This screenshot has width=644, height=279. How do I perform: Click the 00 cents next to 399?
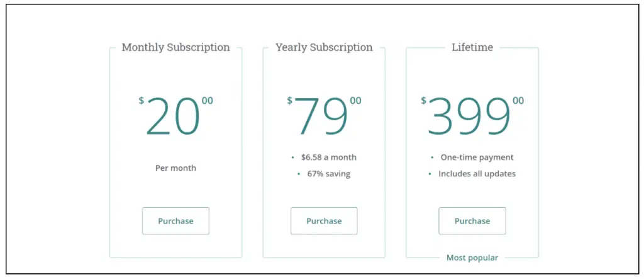(x=518, y=100)
